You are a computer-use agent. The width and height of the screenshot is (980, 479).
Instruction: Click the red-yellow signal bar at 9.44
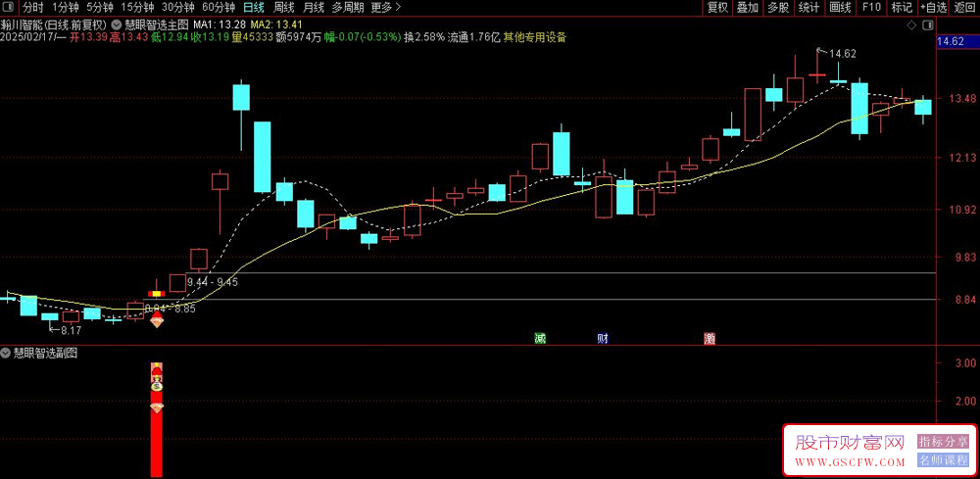pos(156,292)
